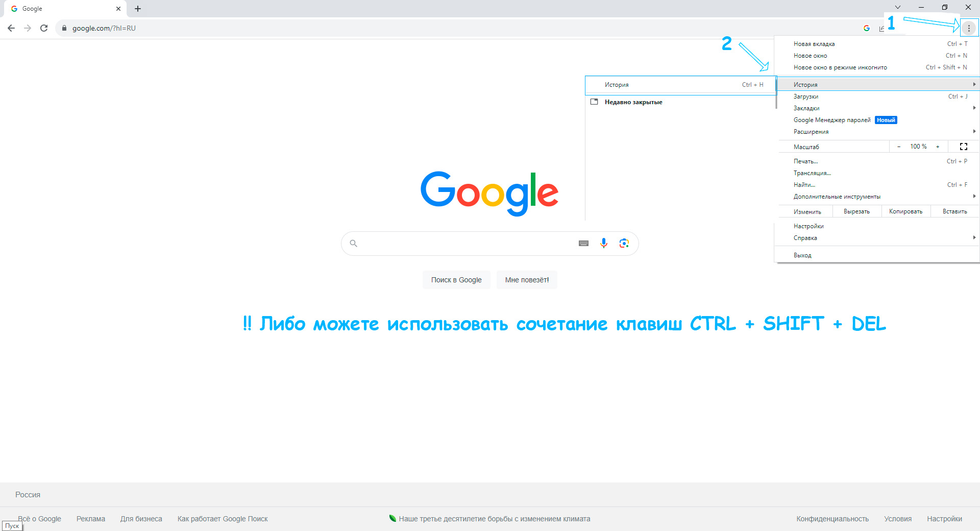Expand "Дополнительные инструменты" submenu
Screen dimensions: 980x531
click(877, 197)
